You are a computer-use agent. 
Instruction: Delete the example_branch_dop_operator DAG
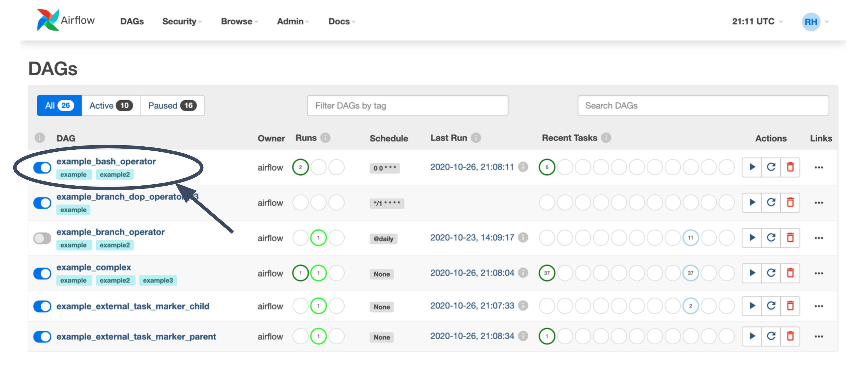tap(790, 203)
